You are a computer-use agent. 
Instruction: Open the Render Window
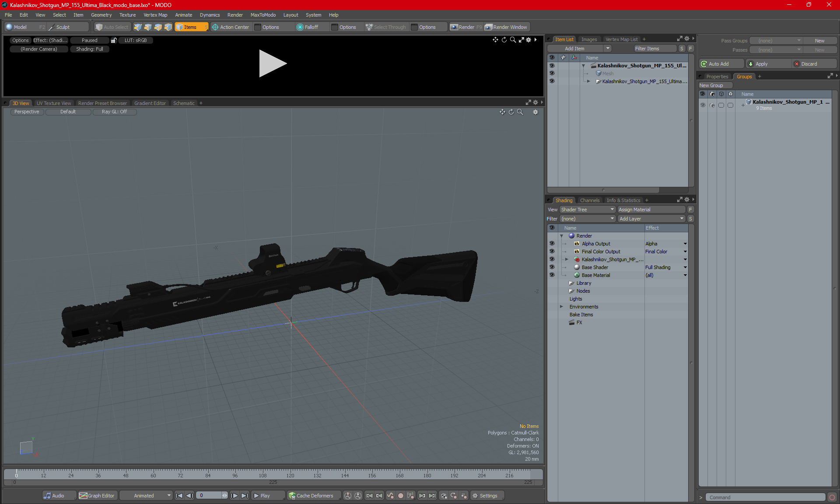[507, 27]
